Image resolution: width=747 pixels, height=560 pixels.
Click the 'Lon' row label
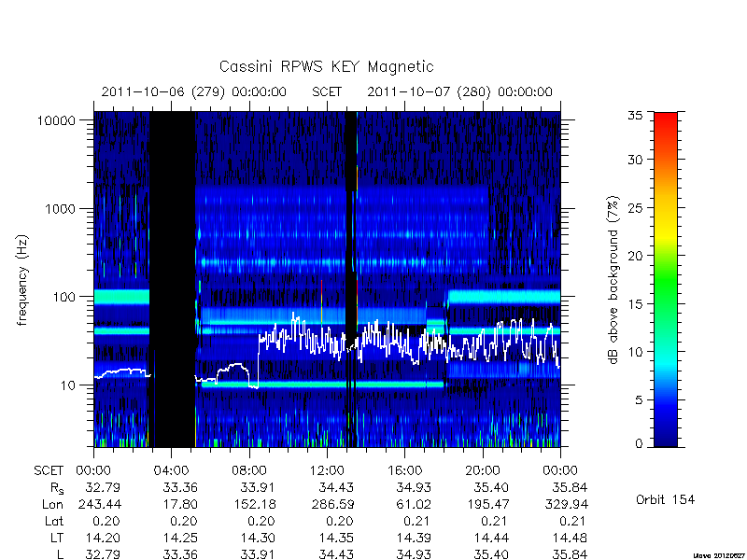click(x=52, y=504)
